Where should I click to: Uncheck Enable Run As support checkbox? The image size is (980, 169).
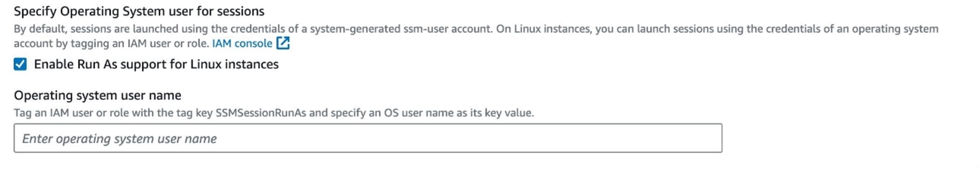tap(20, 64)
